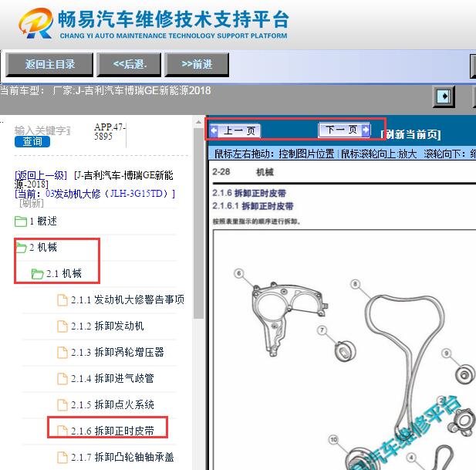Click the 2.1.6.1 拆卸正时皮带 heading in document
The height and width of the screenshot is (470, 476).
tap(253, 206)
